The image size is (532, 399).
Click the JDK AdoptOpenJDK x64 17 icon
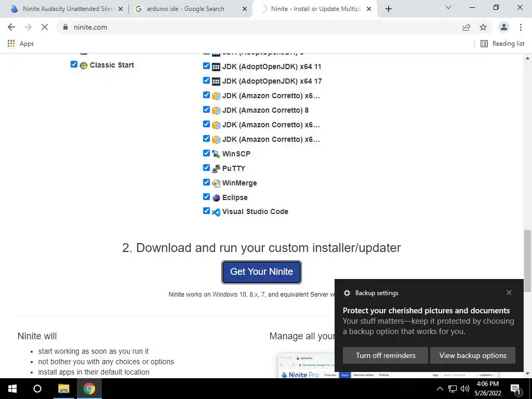pos(216,82)
